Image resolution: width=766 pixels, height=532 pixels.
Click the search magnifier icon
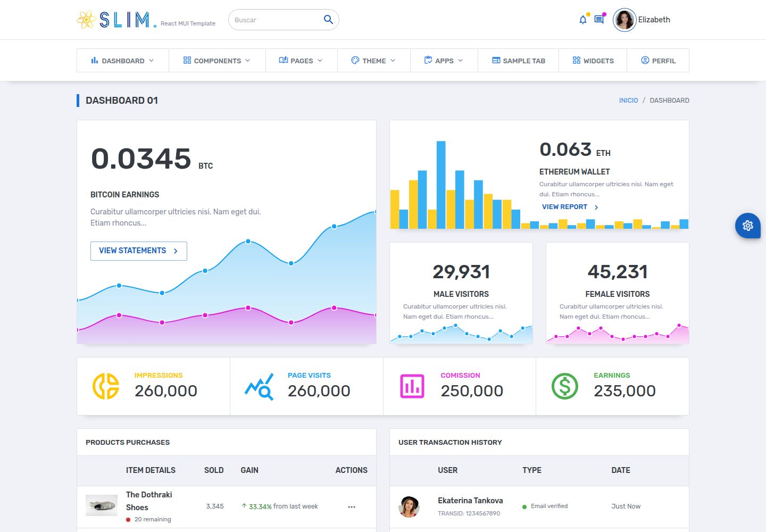328,20
